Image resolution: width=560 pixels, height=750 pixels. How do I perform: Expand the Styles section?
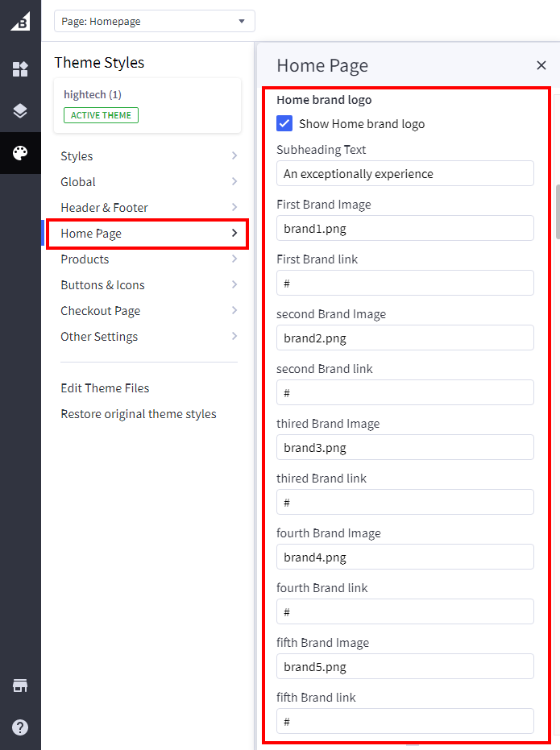click(148, 156)
